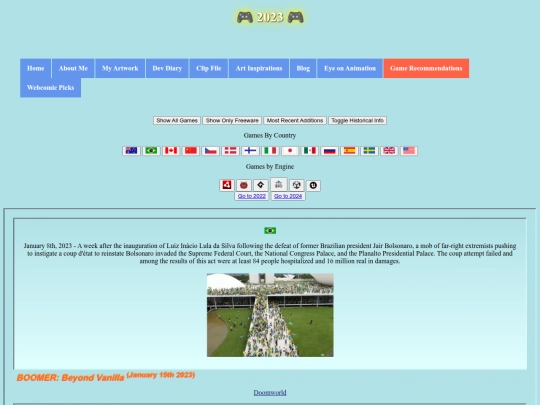The height and width of the screenshot is (405, 540).
Task: Switch to the Dev Diary tab
Action: tap(167, 68)
